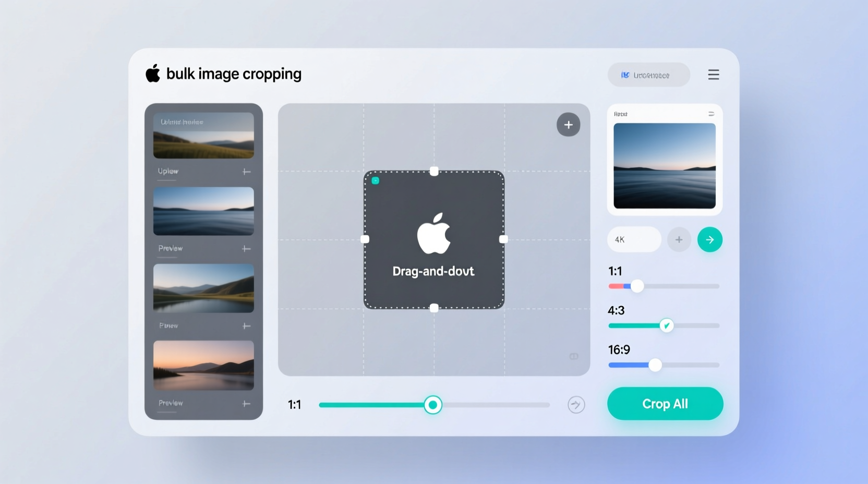Click the Apple logo beside bulk image cropping

click(153, 74)
